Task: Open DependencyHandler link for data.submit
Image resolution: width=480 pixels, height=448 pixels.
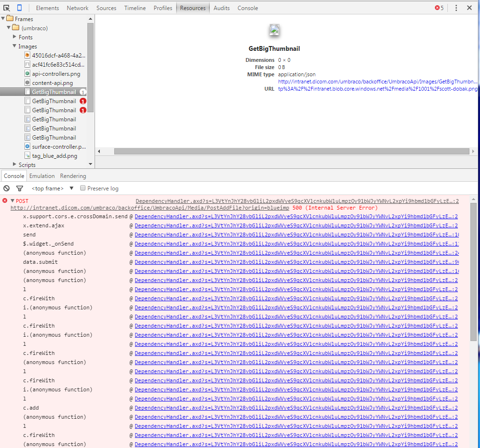Action: point(296,262)
